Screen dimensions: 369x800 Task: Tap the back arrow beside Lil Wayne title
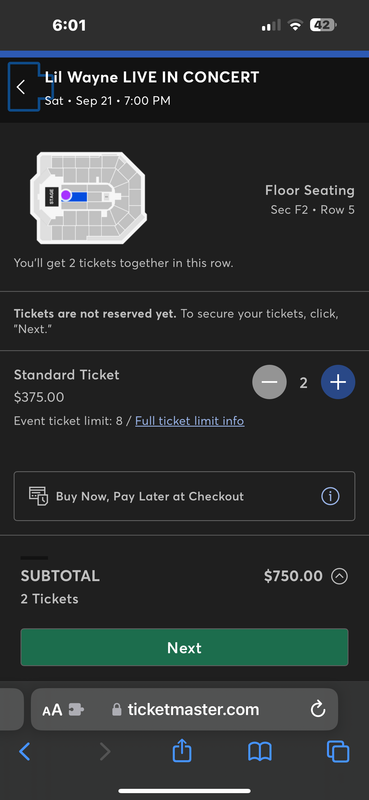click(21, 87)
